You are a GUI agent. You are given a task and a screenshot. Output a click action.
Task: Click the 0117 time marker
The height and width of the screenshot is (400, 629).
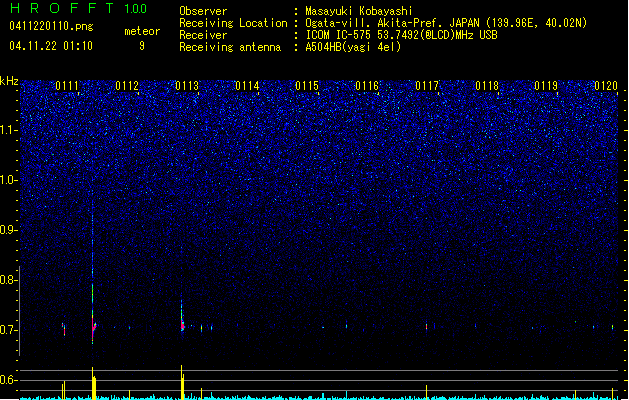[427, 86]
